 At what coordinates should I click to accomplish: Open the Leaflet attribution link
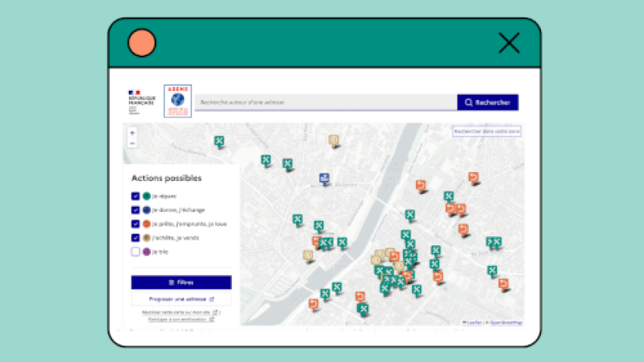[474, 323]
